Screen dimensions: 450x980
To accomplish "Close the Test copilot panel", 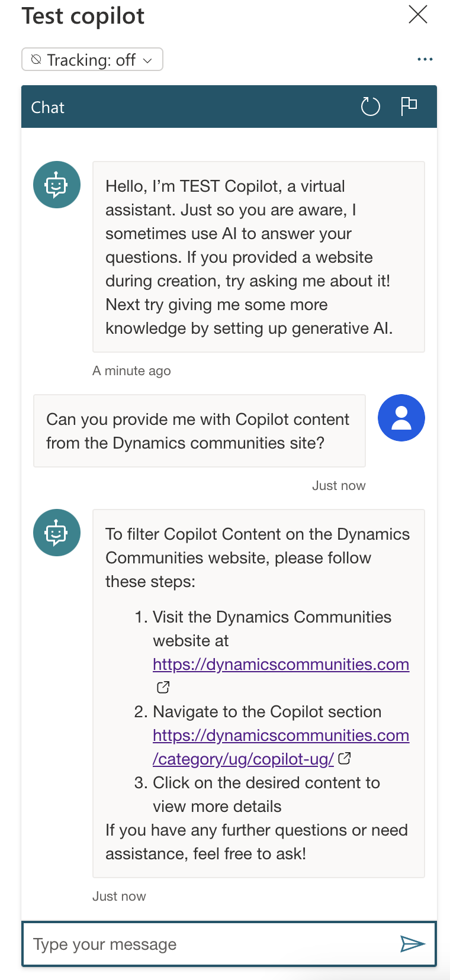I will 418,14.
